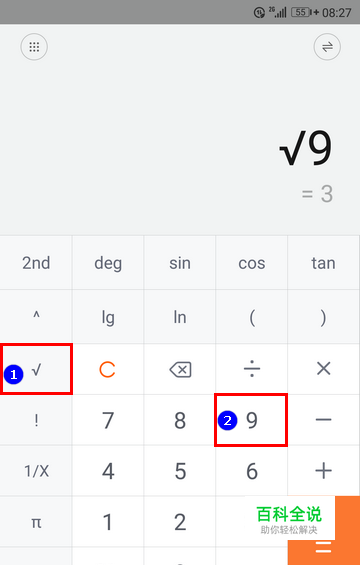Tap the backspace delete icon
This screenshot has width=360, height=565.
click(180, 369)
